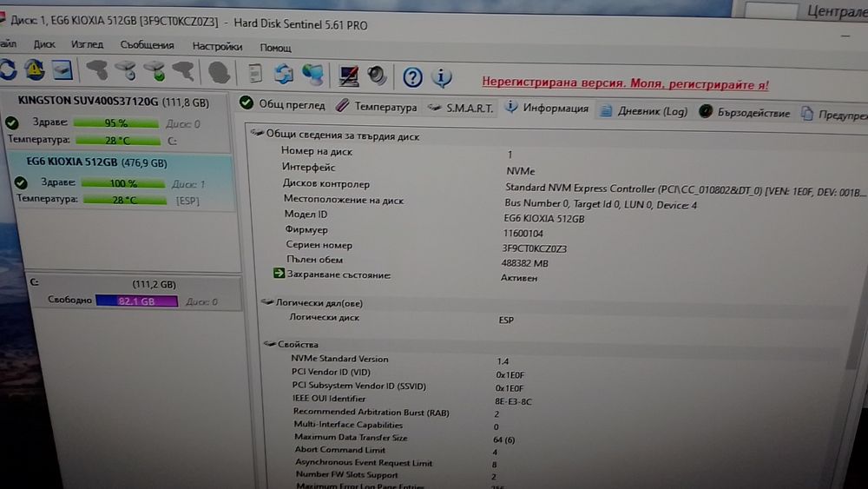Viewport: 868px width, 489px height.
Task: Click the Модел ID value EG6 KIOXIA 512GB
Action: (x=543, y=219)
